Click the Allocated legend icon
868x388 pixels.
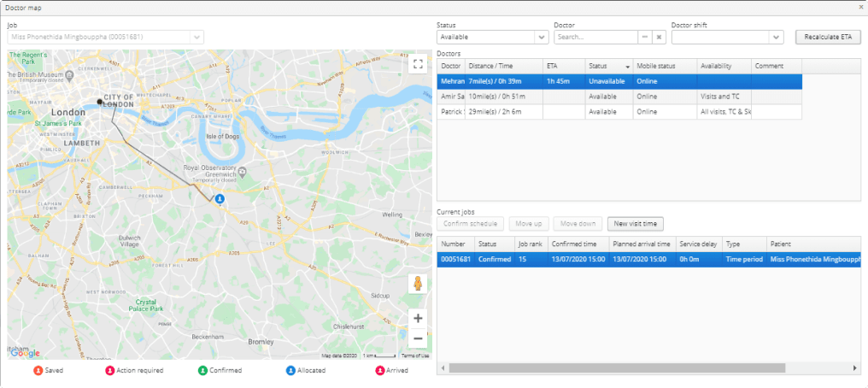(291, 370)
